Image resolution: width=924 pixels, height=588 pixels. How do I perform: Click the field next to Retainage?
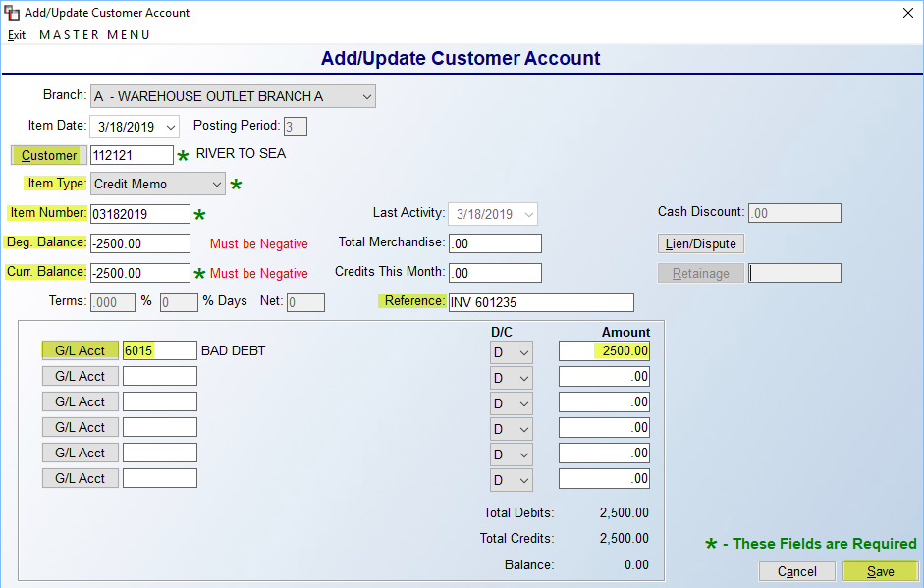tap(794, 273)
